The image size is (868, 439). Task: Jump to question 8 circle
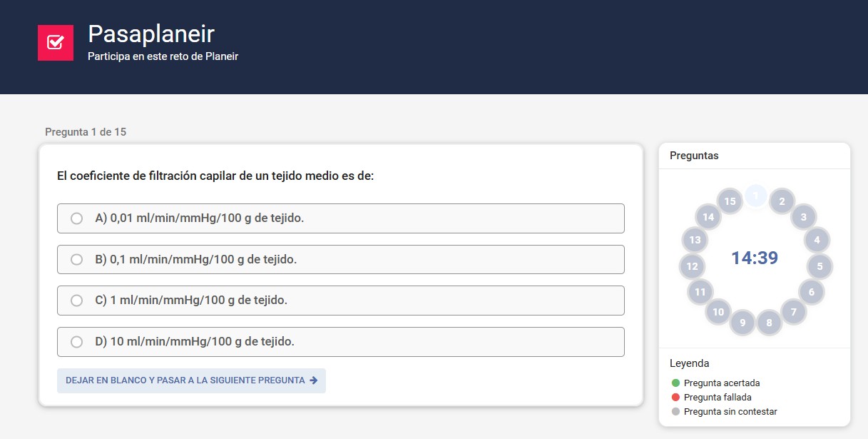(769, 323)
